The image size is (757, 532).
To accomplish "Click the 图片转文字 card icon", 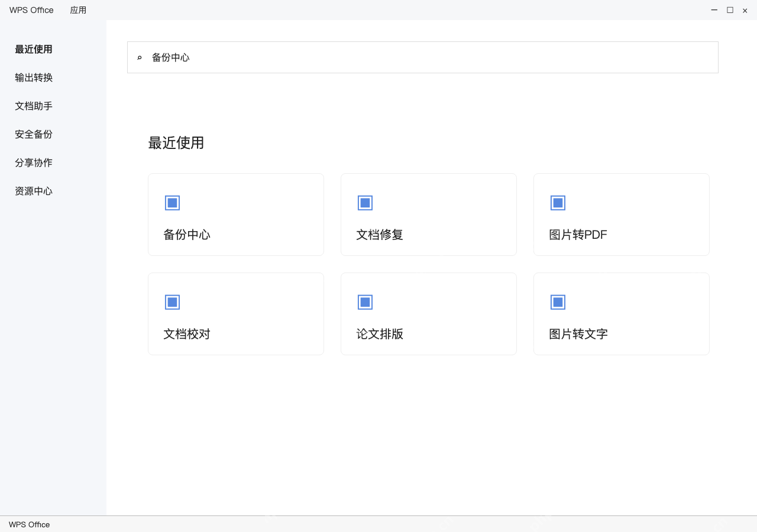I will [x=558, y=302].
